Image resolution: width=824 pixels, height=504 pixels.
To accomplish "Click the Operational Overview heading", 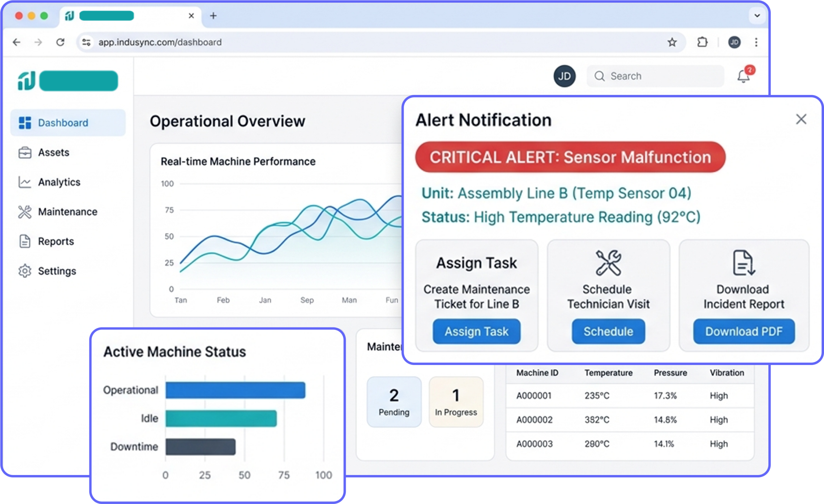I will [x=227, y=121].
